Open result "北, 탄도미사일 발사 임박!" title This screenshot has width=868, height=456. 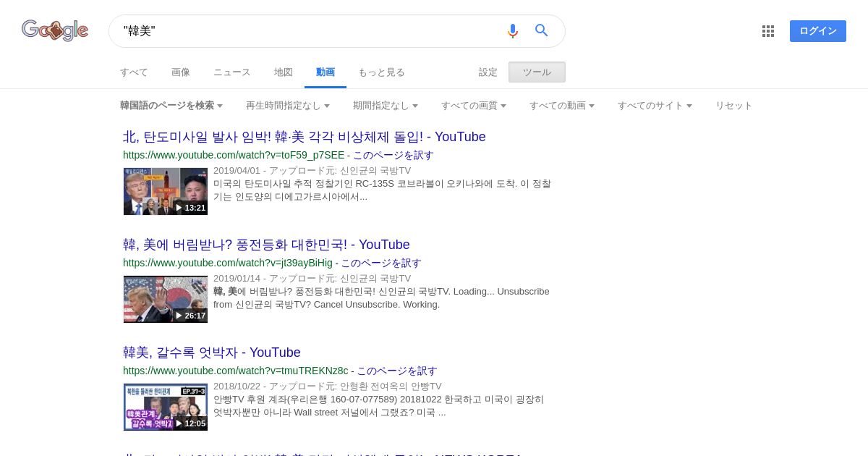point(305,137)
